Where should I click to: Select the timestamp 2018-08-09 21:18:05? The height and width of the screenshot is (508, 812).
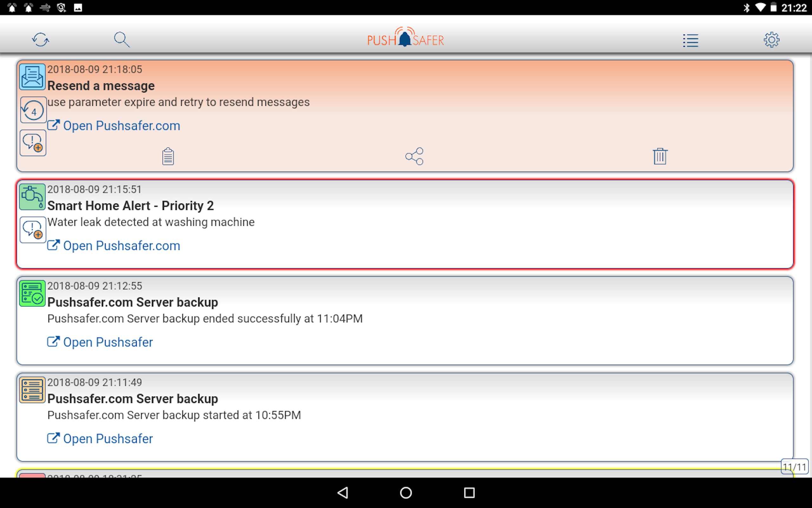tap(95, 69)
